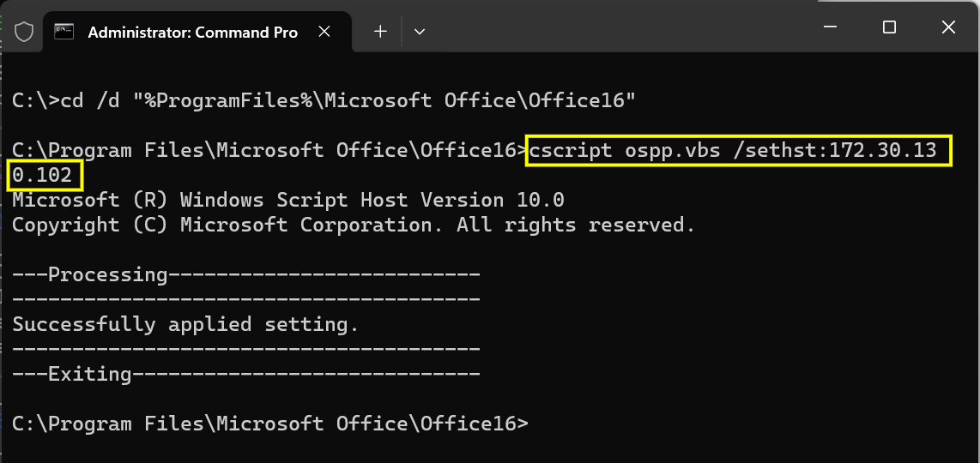Click the ---Processing--- output line
The image size is (980, 463).
click(x=246, y=275)
